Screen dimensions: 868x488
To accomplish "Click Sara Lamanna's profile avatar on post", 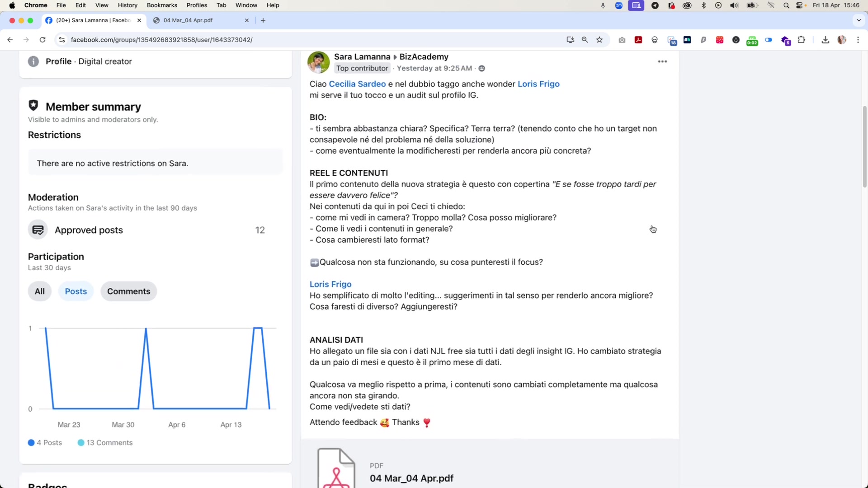I will coord(319,62).
